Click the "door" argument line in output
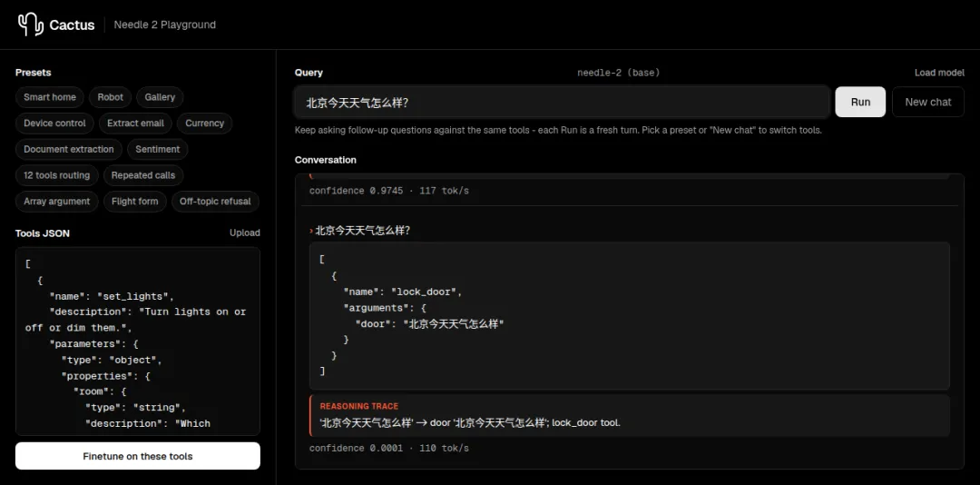This screenshot has height=485, width=980. tap(429, 323)
